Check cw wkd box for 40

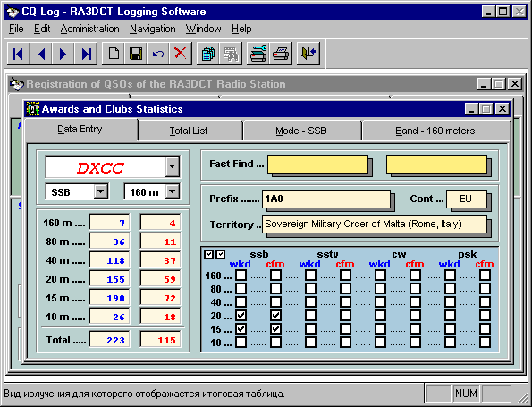[380, 301]
